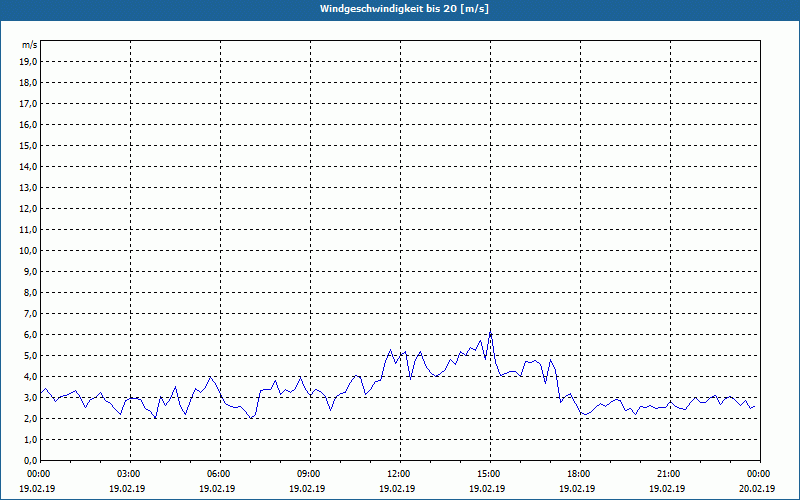Select the 18:00 time axis label
800x500 pixels.
(x=578, y=473)
